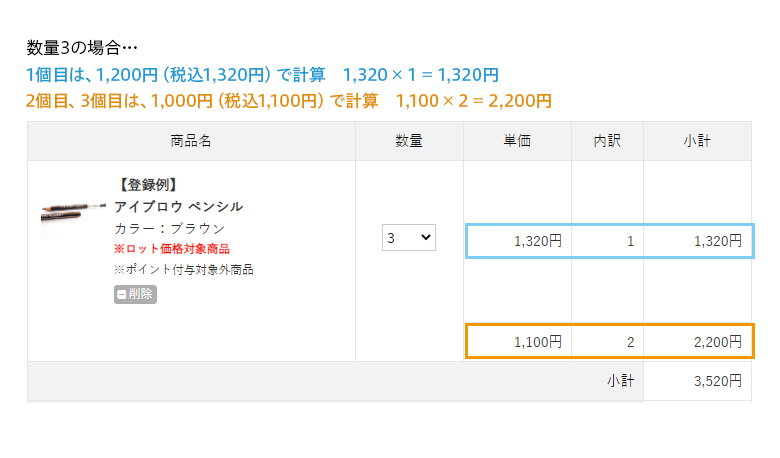The width and height of the screenshot is (780, 458).
Task: Click the カラー:ブラウン color text
Action: 169,228
